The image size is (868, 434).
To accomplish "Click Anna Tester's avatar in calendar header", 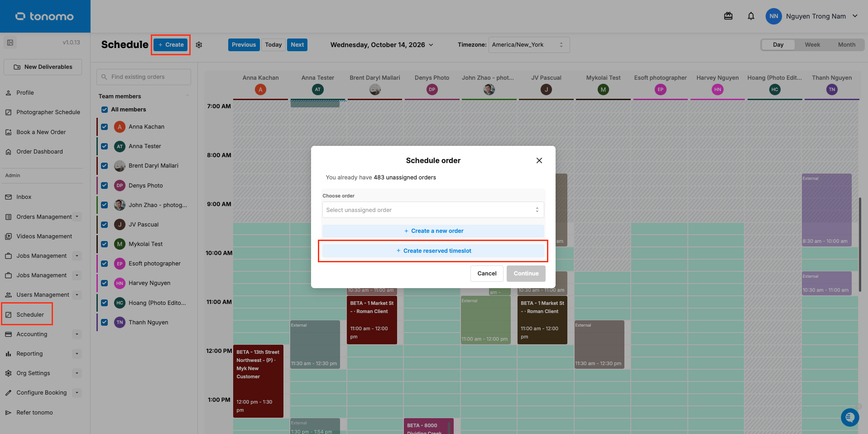I will tap(317, 90).
